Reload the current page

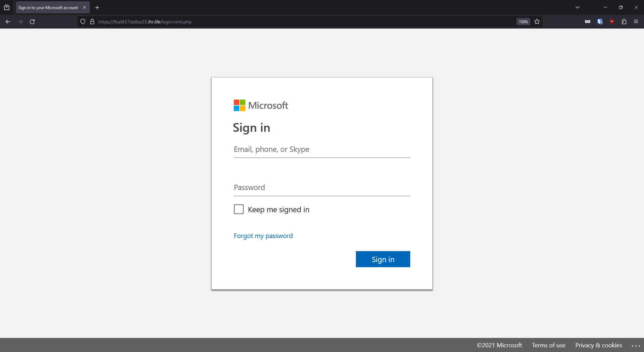pyautogui.click(x=32, y=22)
